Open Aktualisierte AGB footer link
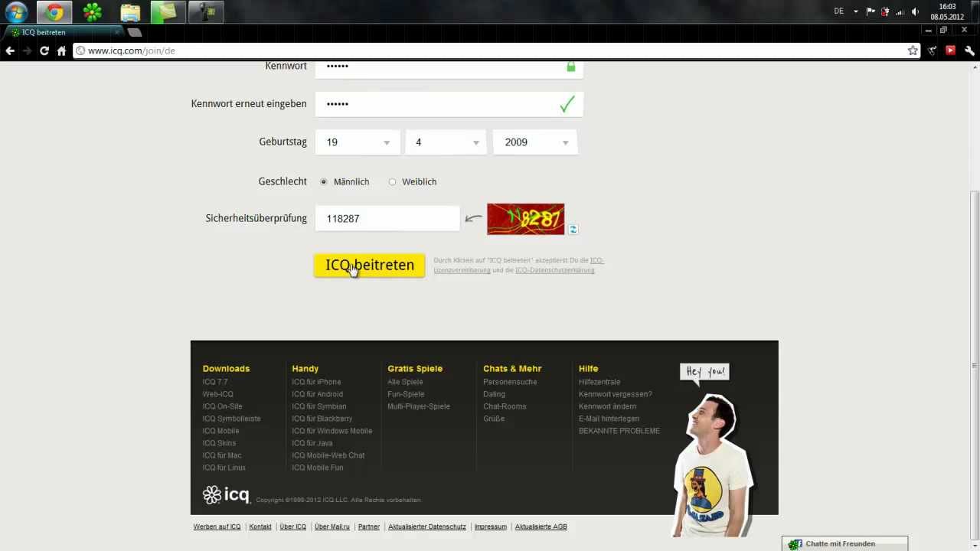This screenshot has height=551, width=980. coord(541,527)
